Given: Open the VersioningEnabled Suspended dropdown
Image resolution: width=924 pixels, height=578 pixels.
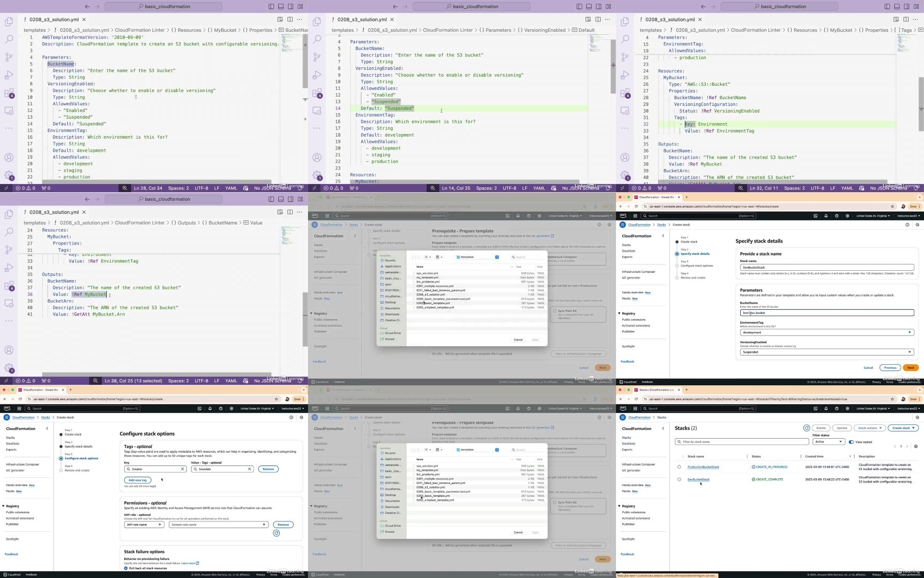Looking at the screenshot, I should (827, 352).
